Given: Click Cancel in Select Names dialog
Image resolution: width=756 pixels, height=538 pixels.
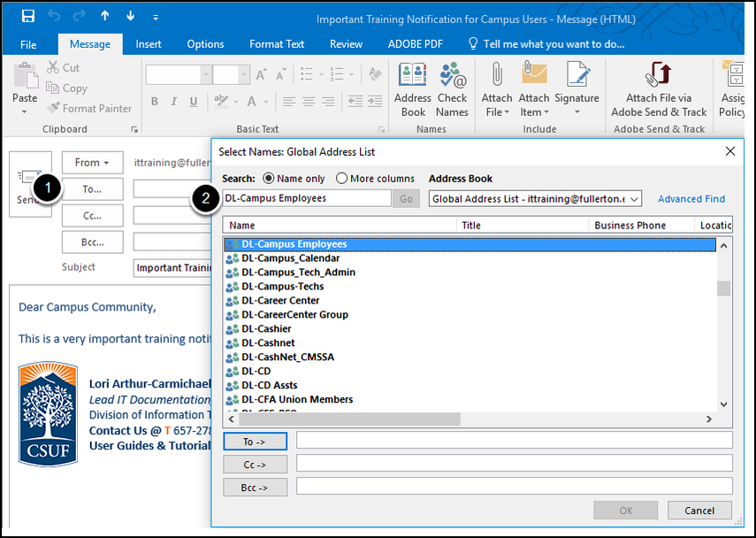Looking at the screenshot, I should tap(699, 511).
